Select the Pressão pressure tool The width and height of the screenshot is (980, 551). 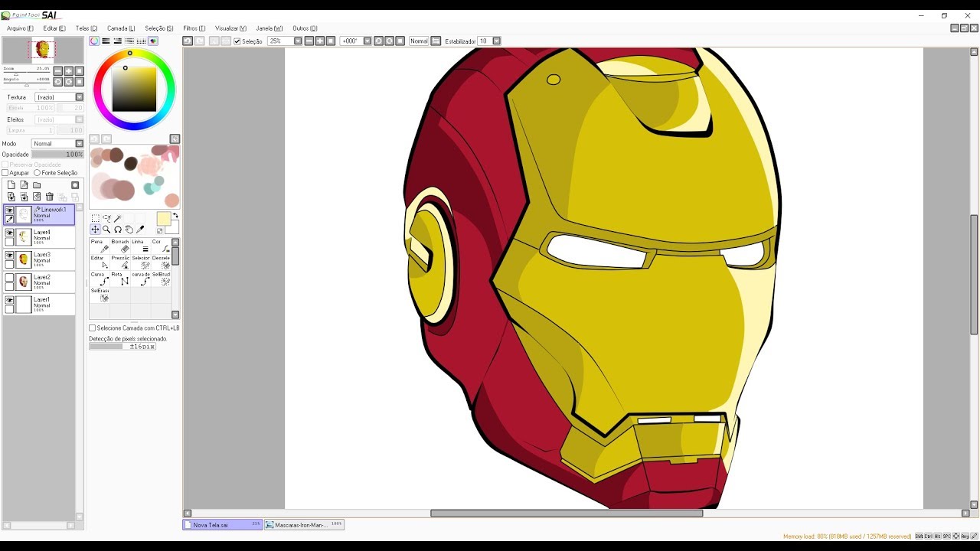coord(120,262)
